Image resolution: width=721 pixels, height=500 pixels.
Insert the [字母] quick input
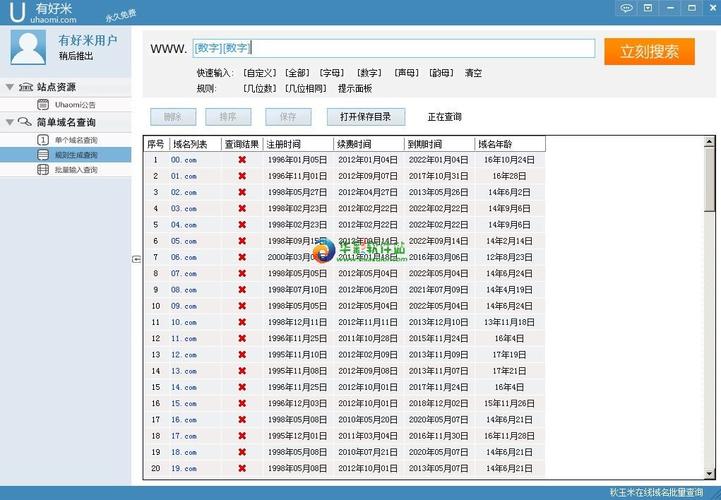[x=332, y=73]
